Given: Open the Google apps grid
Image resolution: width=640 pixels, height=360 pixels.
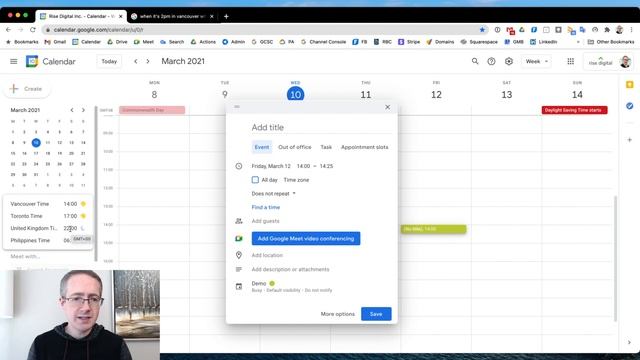Looking at the screenshot, I should pos(571,61).
